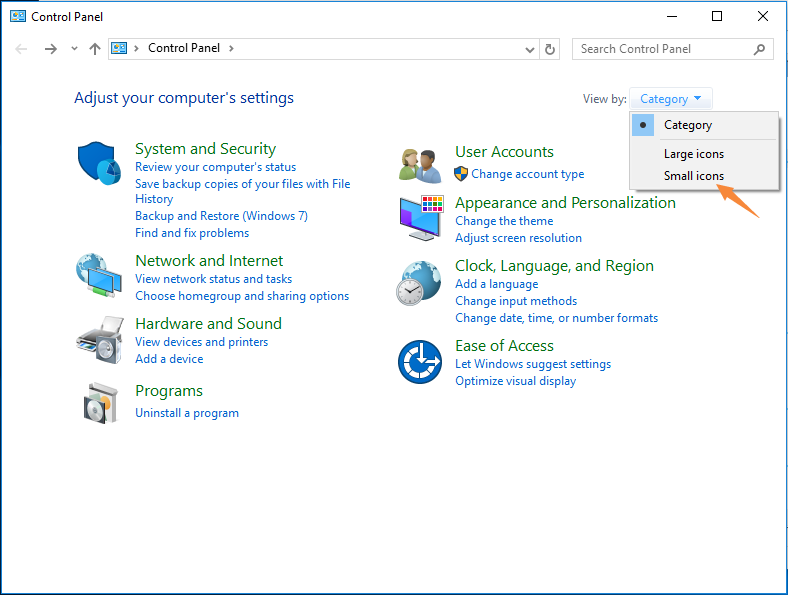The image size is (788, 595).
Task: Maximize the Control Panel window
Action: coord(717,17)
